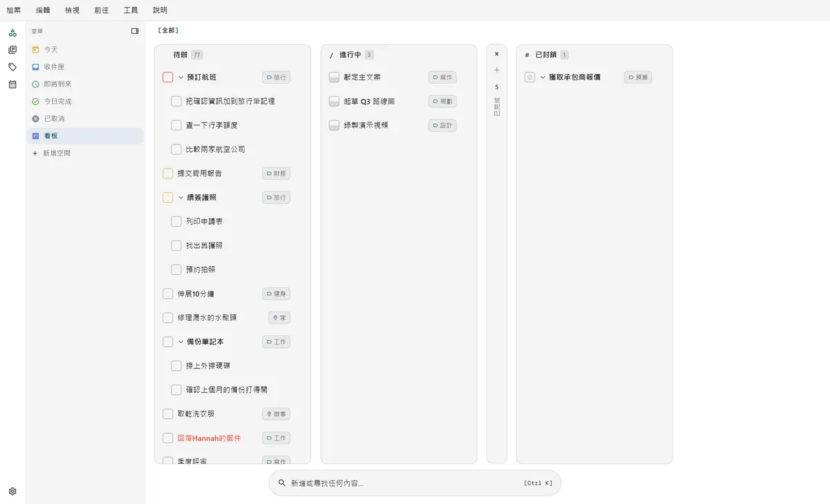Click the 旅行 tag on 預訂航班
Screen dimensions: 830x504
coord(276,77)
